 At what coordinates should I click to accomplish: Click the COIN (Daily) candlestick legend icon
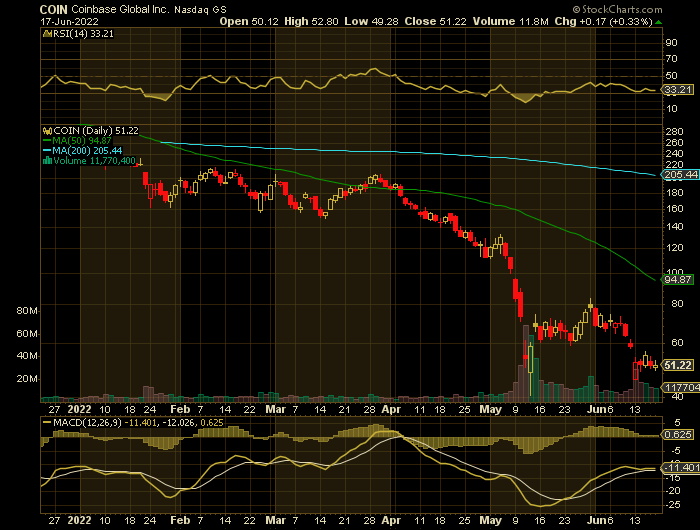pyautogui.click(x=44, y=130)
